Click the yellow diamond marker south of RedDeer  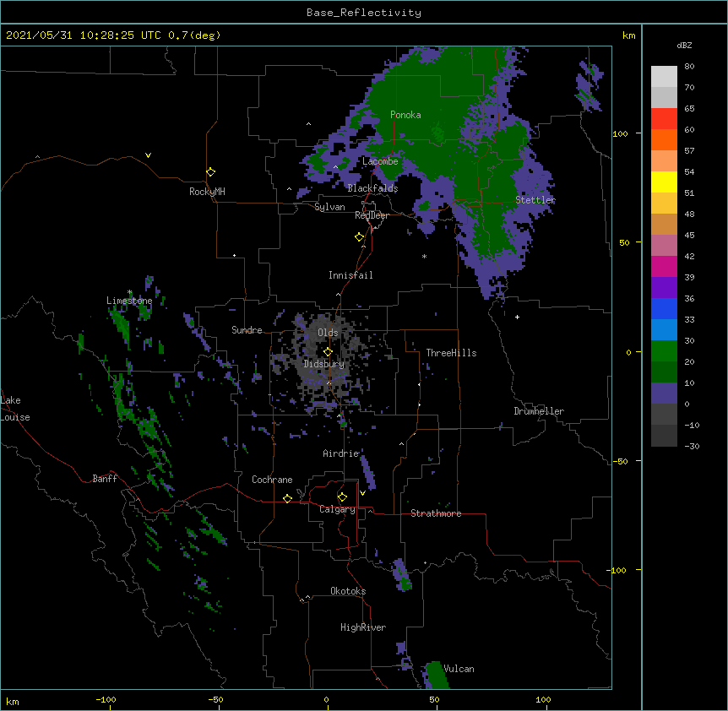pos(359,237)
